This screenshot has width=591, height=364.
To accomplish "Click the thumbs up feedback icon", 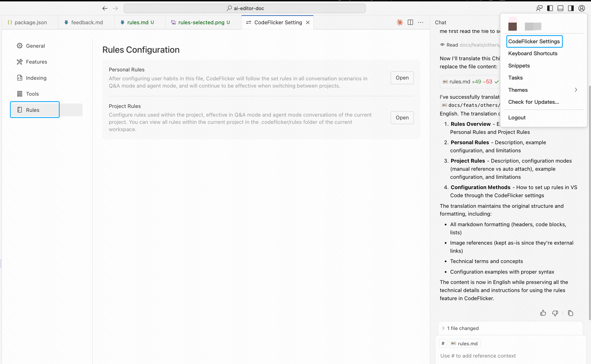I will [x=543, y=313].
